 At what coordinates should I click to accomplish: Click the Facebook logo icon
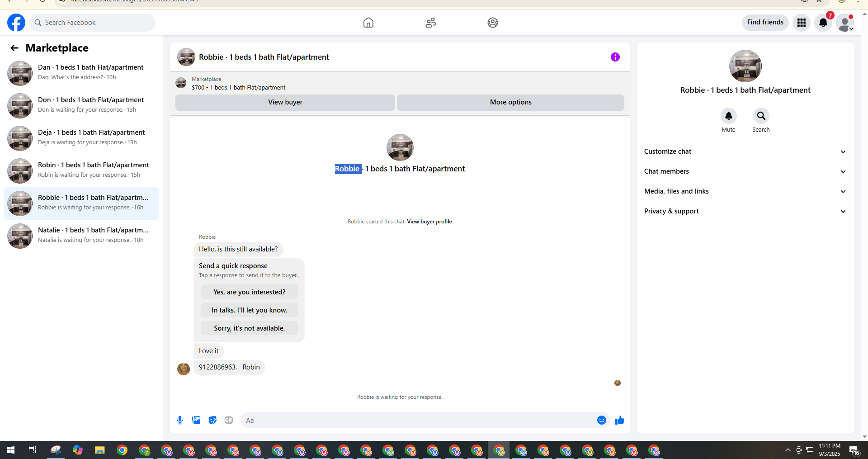click(x=16, y=23)
